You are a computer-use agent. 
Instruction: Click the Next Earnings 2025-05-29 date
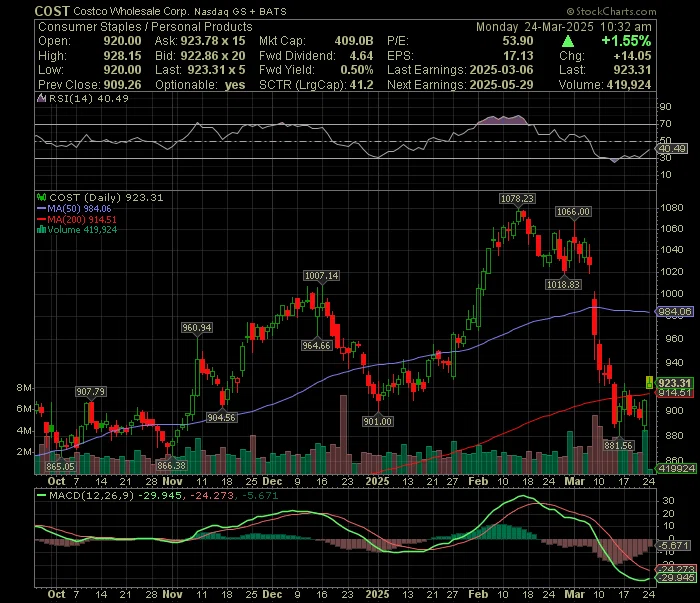point(501,85)
